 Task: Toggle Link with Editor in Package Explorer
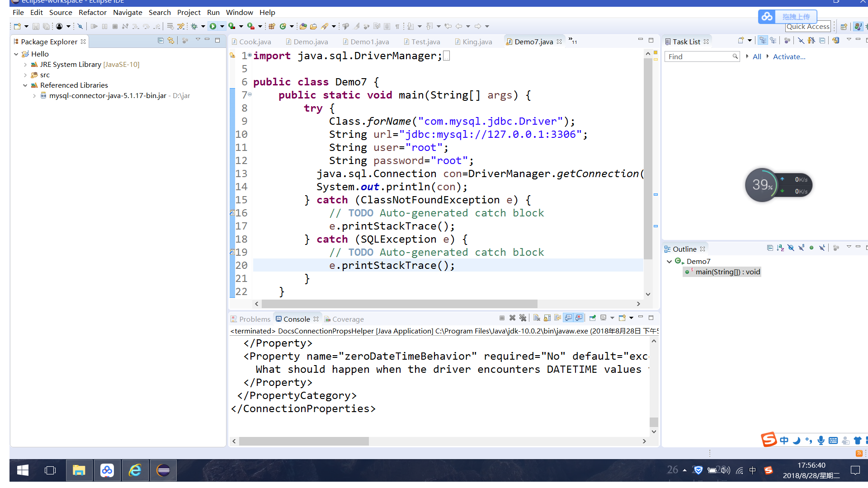tap(171, 41)
